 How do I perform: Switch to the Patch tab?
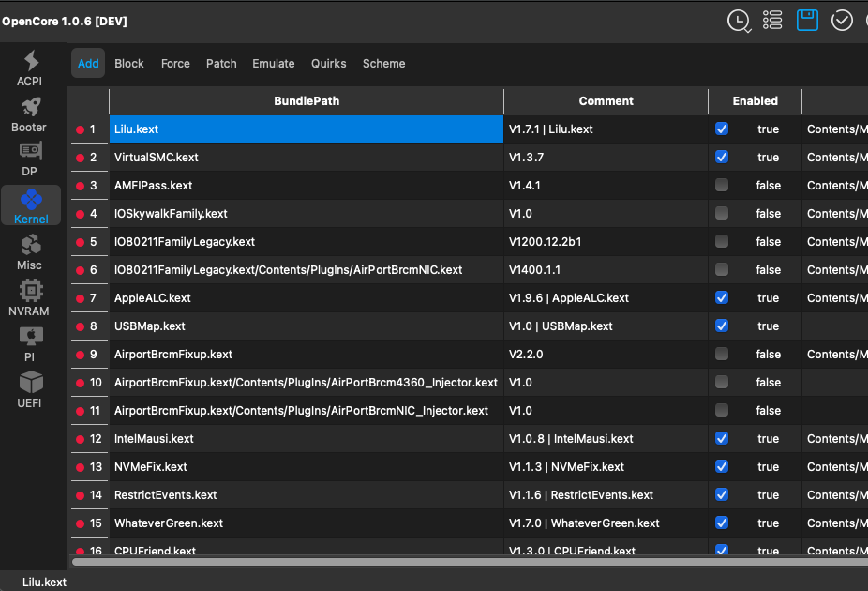221,63
